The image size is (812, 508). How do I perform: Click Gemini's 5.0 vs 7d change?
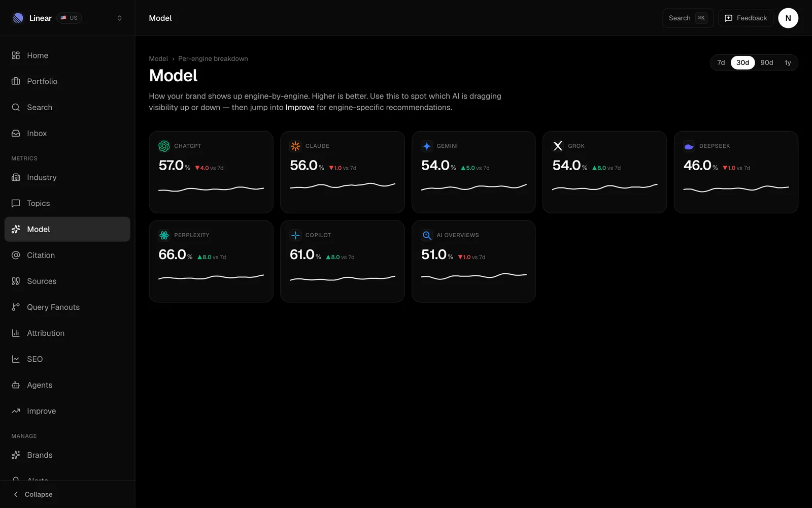[x=475, y=168]
